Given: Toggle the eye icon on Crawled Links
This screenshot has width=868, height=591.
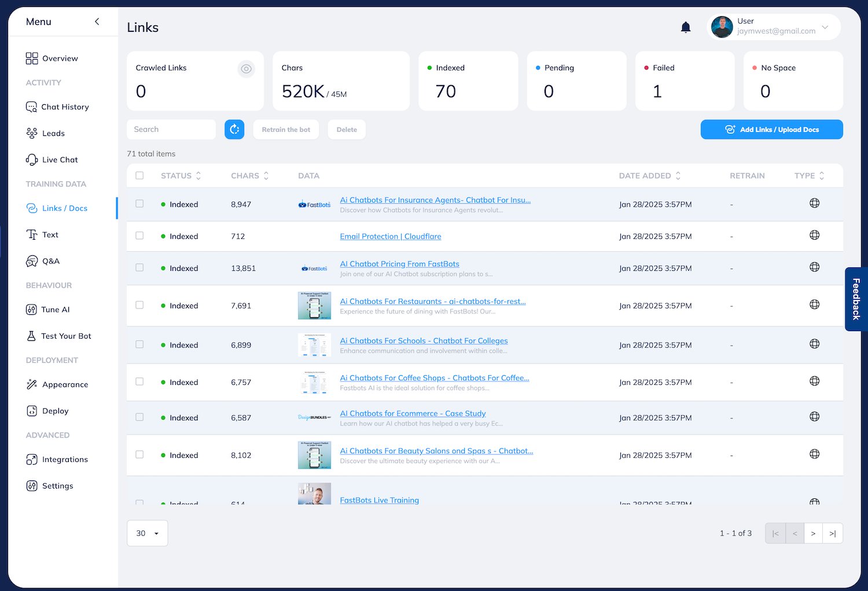Looking at the screenshot, I should [x=246, y=69].
